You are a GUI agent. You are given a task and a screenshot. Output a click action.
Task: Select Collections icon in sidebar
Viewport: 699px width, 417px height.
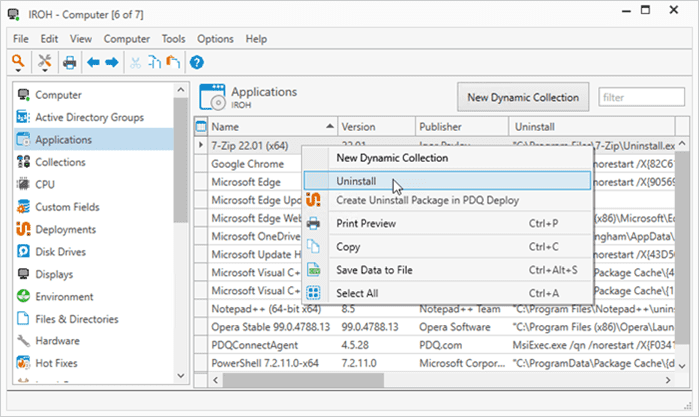click(23, 161)
